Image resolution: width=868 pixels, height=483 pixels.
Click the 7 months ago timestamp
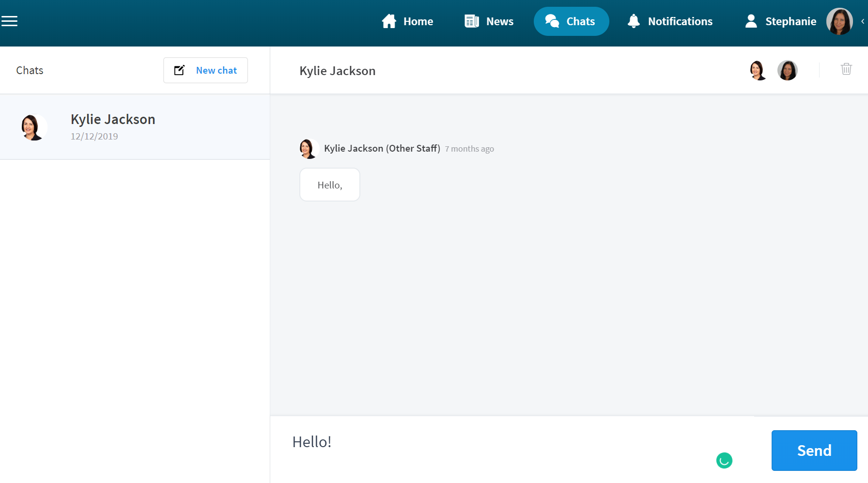[x=469, y=149]
